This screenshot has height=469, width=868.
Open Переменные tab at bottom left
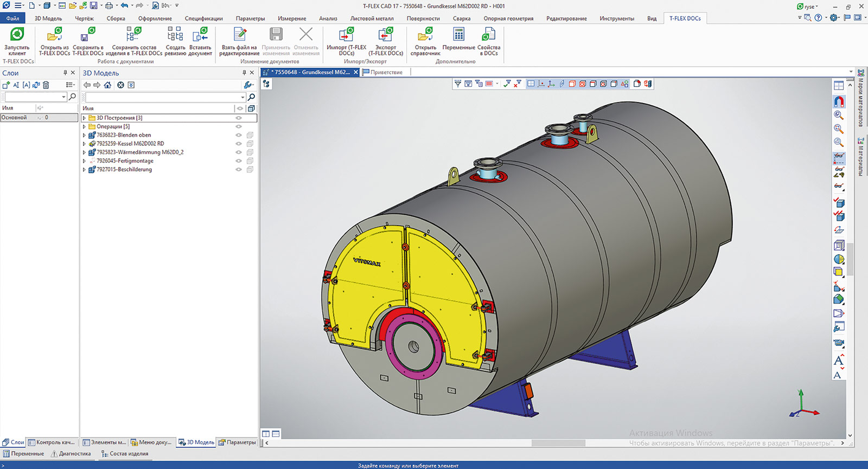(x=23, y=454)
